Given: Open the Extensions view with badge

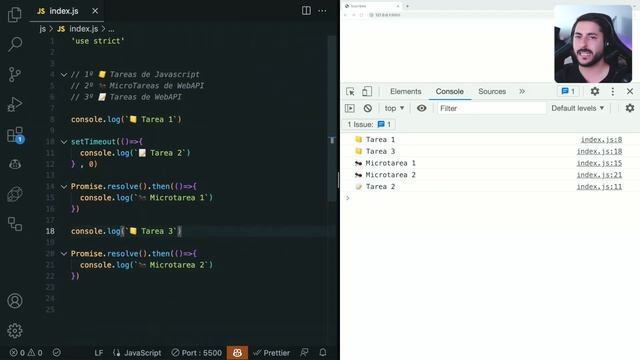Looking at the screenshot, I should (x=16, y=135).
